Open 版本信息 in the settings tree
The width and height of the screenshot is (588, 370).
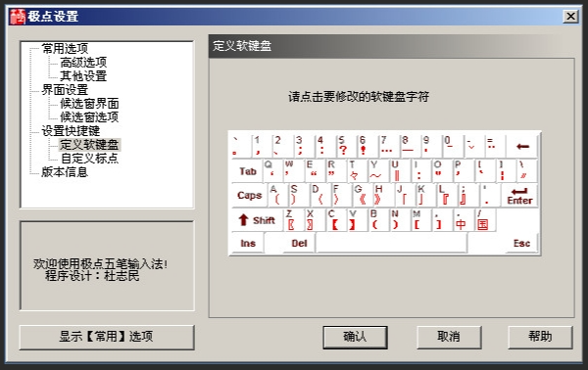click(x=65, y=172)
